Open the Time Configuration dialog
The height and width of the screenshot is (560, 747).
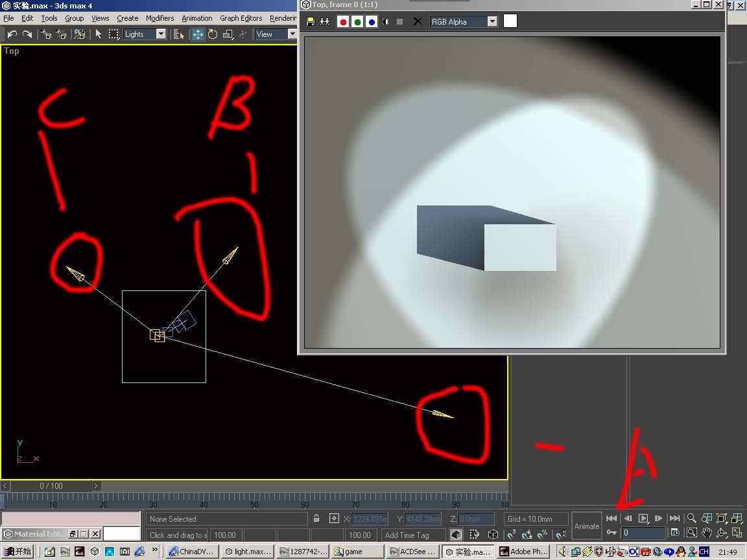click(675, 533)
